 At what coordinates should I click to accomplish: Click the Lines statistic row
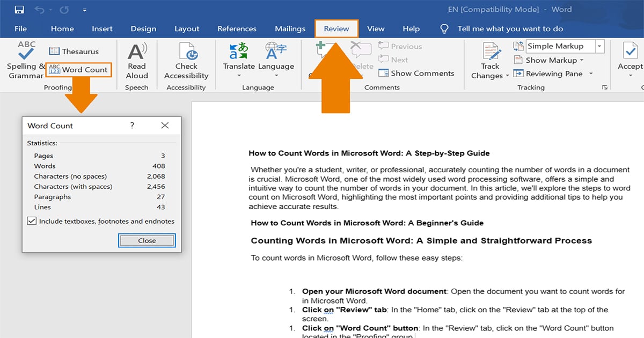99,207
